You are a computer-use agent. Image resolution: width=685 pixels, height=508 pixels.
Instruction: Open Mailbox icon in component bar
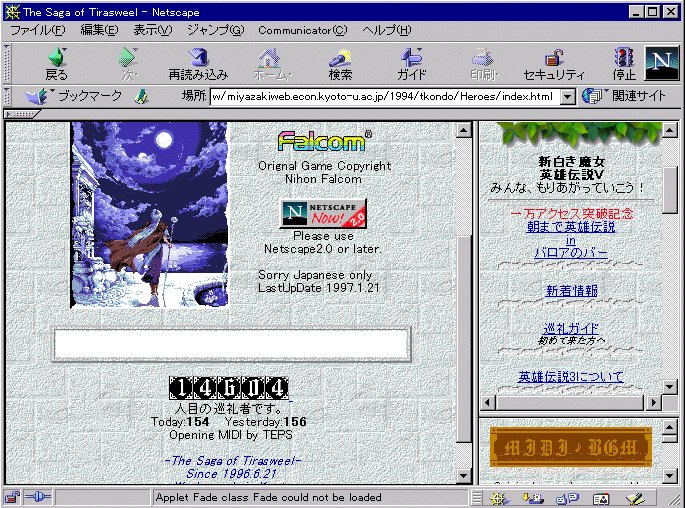[533, 498]
